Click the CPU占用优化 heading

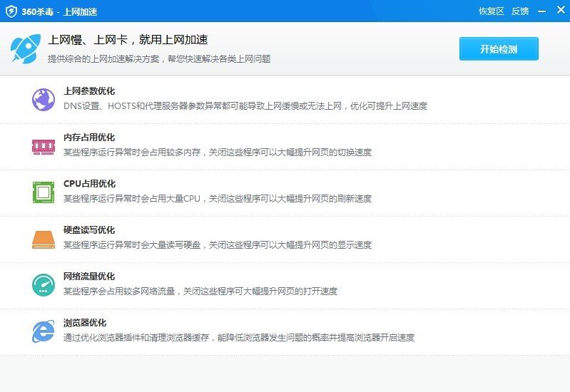pyautogui.click(x=89, y=183)
